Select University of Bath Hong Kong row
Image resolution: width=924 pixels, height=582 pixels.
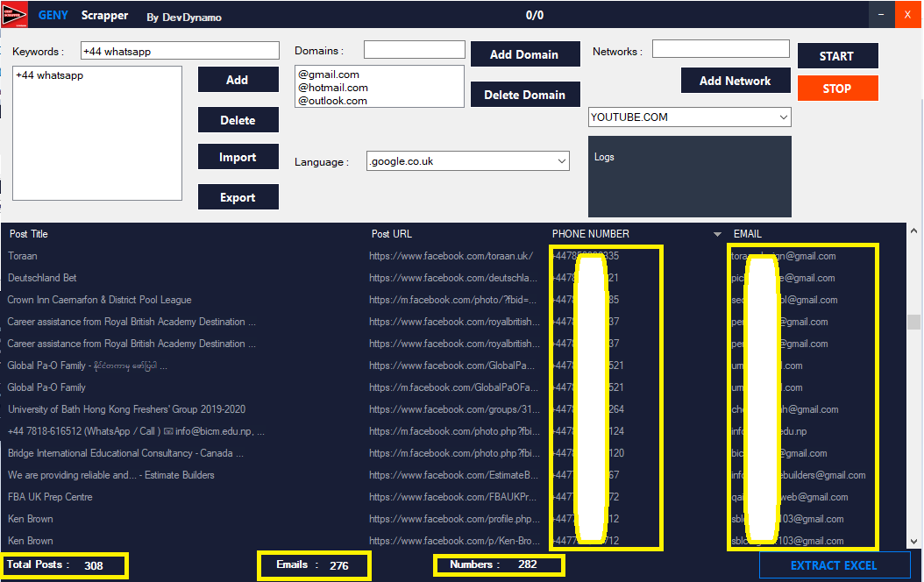(x=452, y=408)
